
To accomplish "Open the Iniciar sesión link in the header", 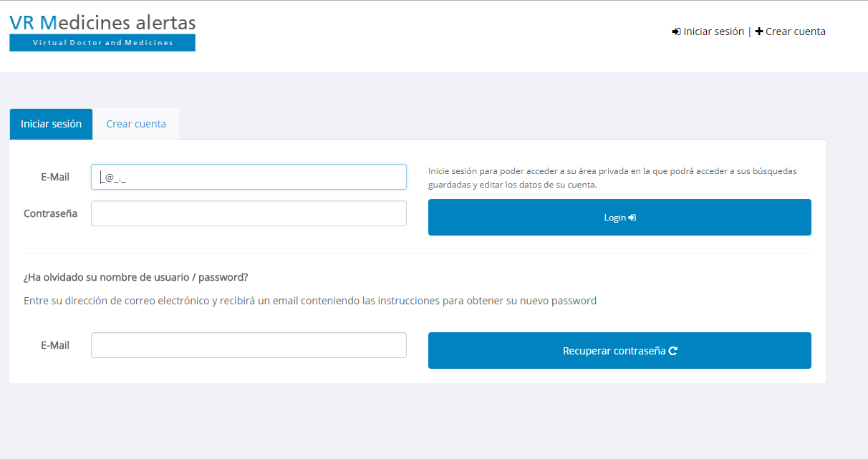I will click(713, 32).
